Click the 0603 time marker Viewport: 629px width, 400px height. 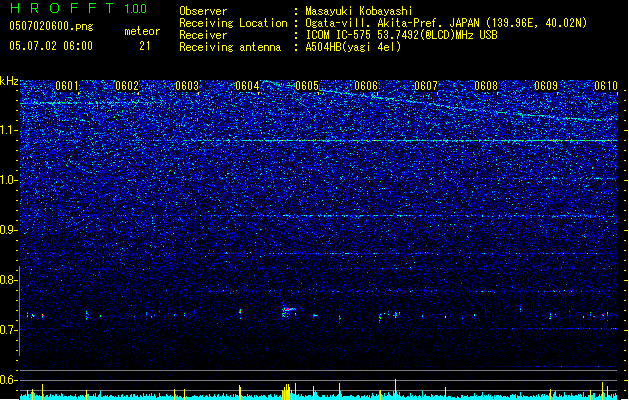pyautogui.click(x=187, y=86)
